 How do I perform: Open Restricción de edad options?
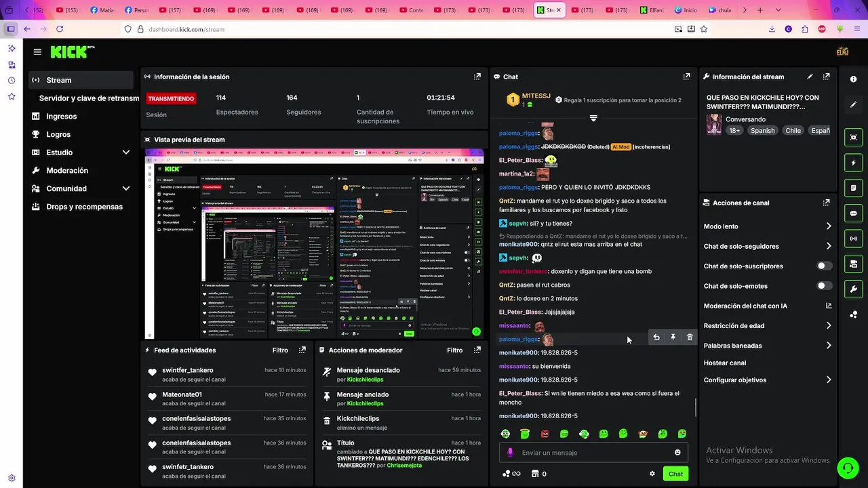(767, 326)
